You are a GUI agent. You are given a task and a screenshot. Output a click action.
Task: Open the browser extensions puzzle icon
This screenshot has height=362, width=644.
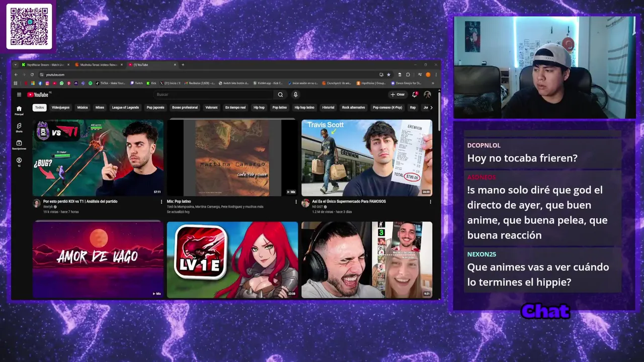point(408,74)
